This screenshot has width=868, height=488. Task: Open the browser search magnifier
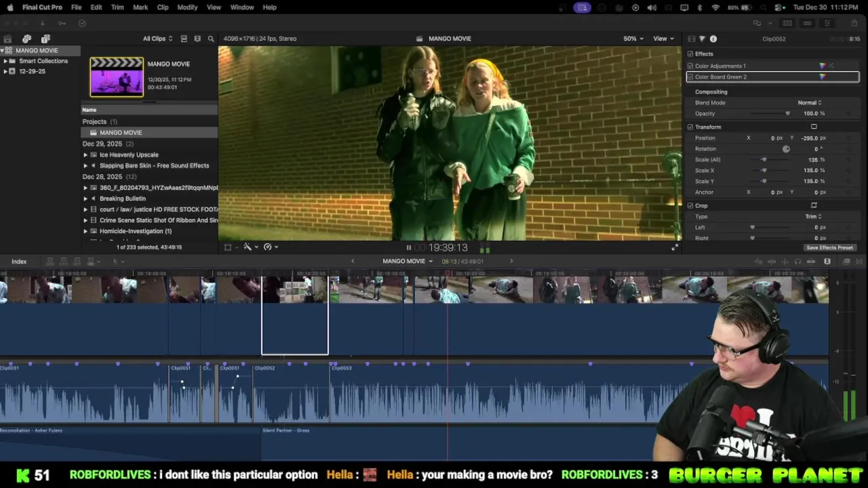(211, 39)
